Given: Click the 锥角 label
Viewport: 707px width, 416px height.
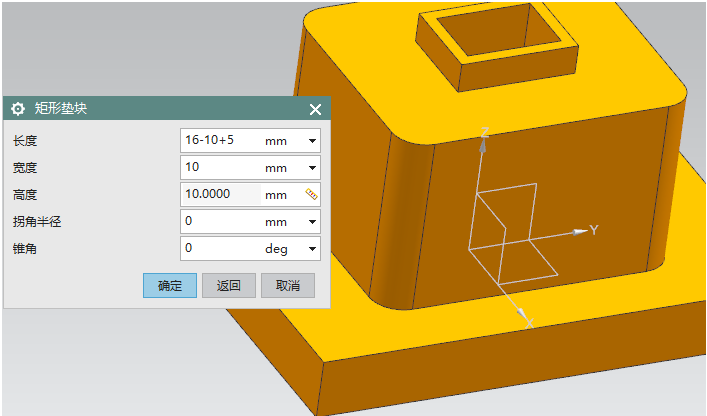Looking at the screenshot, I should [25, 249].
